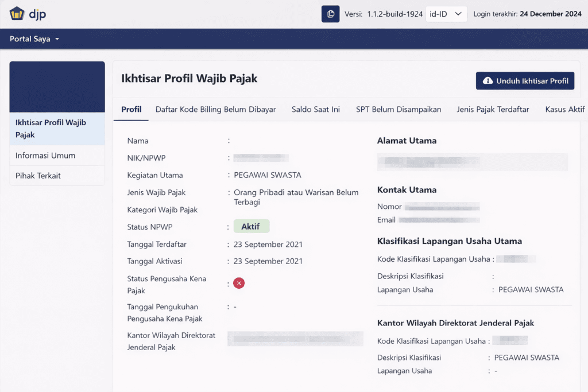588x392 pixels.
Task: Select Ikhtisar Profil Wajib Pajak sidebar item
Action: point(57,129)
